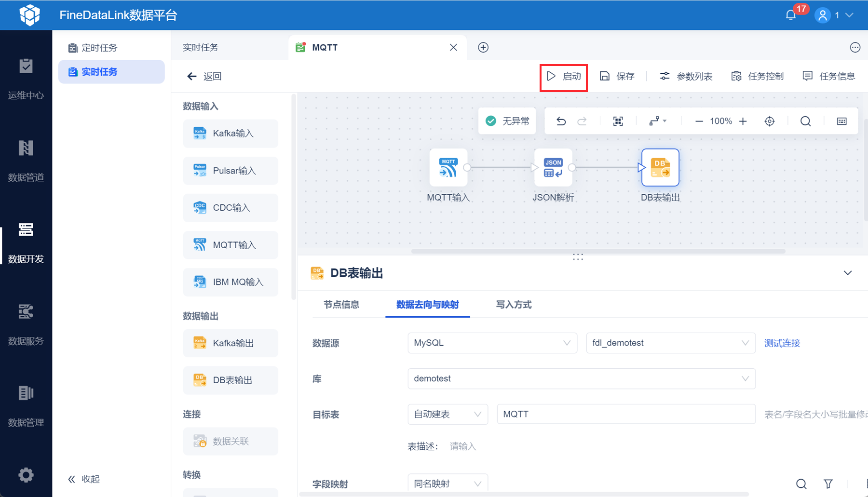The height and width of the screenshot is (497, 868).
Task: Save the task with 保存
Action: 617,76
